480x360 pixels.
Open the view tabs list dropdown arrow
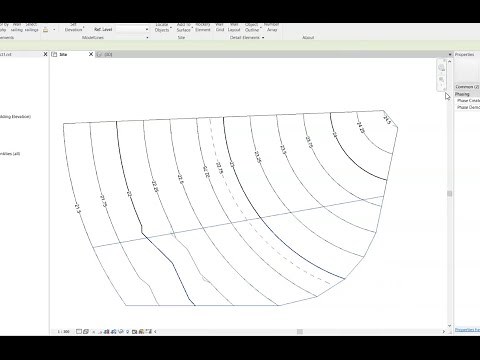pyautogui.click(x=450, y=54)
